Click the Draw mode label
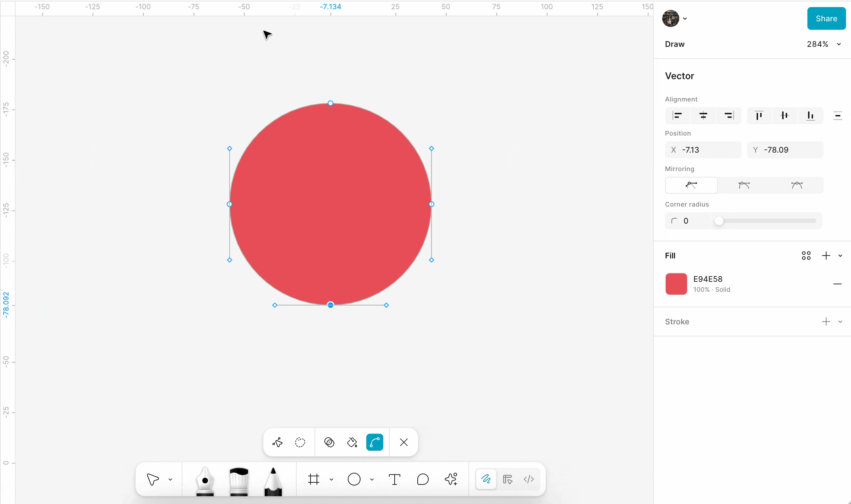Image resolution: width=851 pixels, height=504 pixels. point(675,44)
